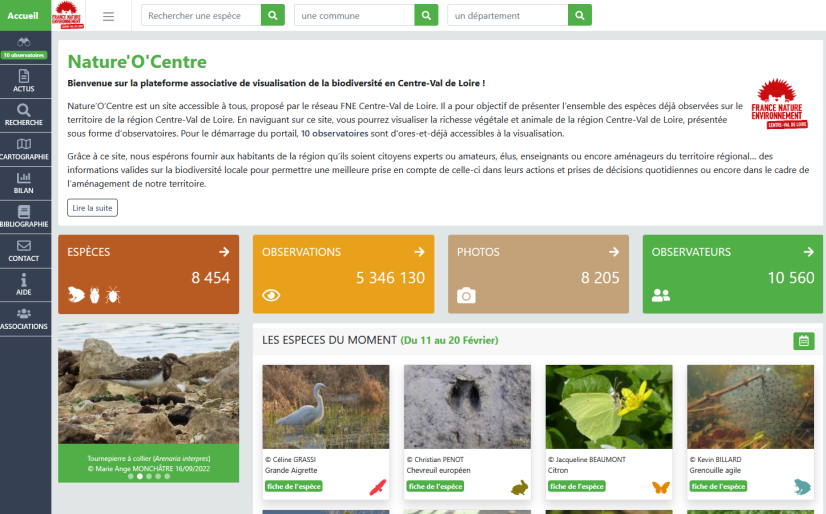The width and height of the screenshot is (826, 514).
Task: Select the third carousel dot indicator
Action: click(149, 476)
